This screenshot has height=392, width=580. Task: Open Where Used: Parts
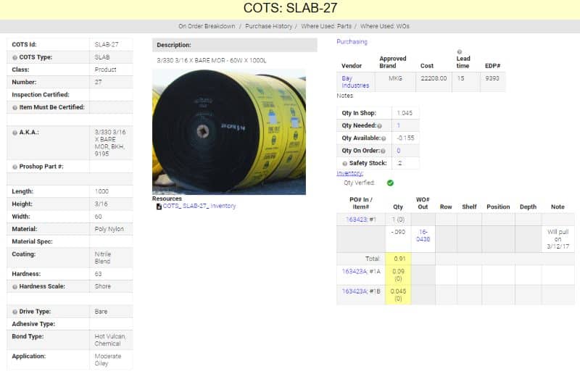coord(326,26)
